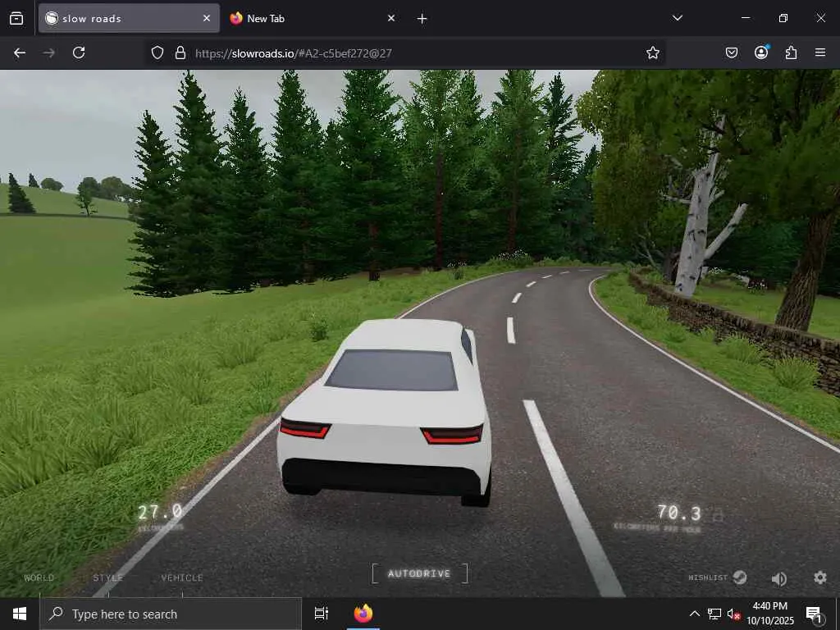Open Firefox application hamburger menu

[820, 52]
